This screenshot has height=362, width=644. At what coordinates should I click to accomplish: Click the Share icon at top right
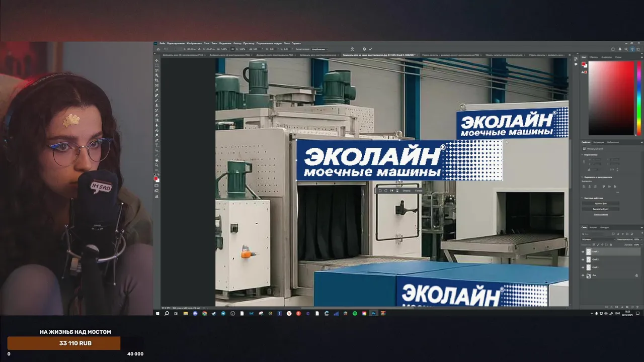613,49
